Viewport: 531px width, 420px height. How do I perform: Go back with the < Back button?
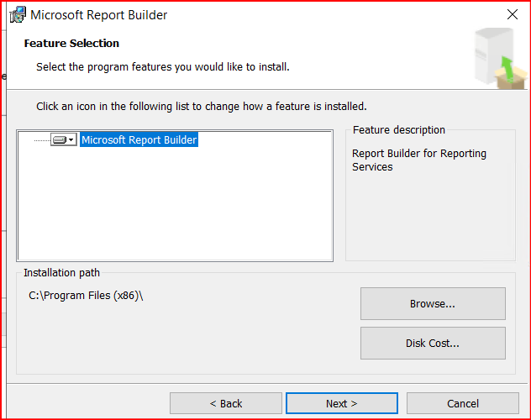pos(225,403)
